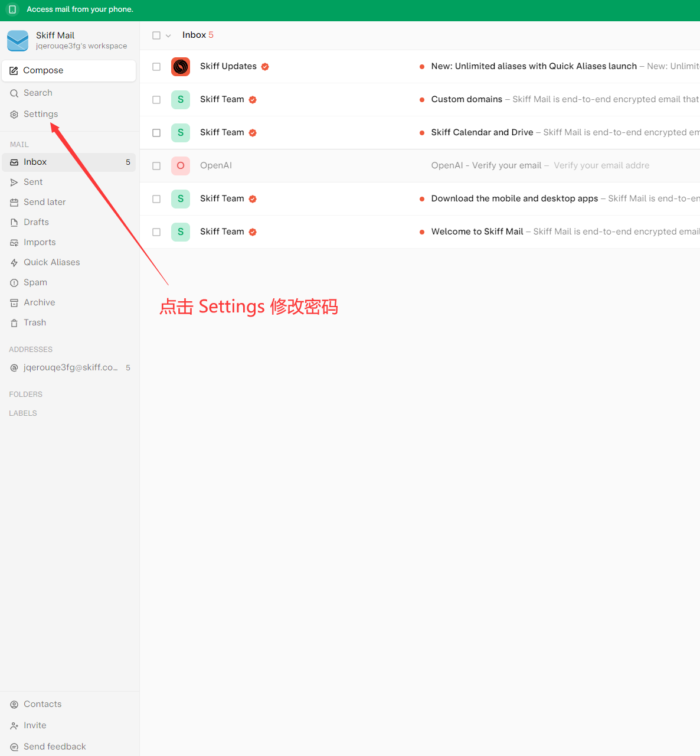Tick the select-all checkbox in the Inbox header
This screenshot has width=700, height=756.
click(156, 35)
